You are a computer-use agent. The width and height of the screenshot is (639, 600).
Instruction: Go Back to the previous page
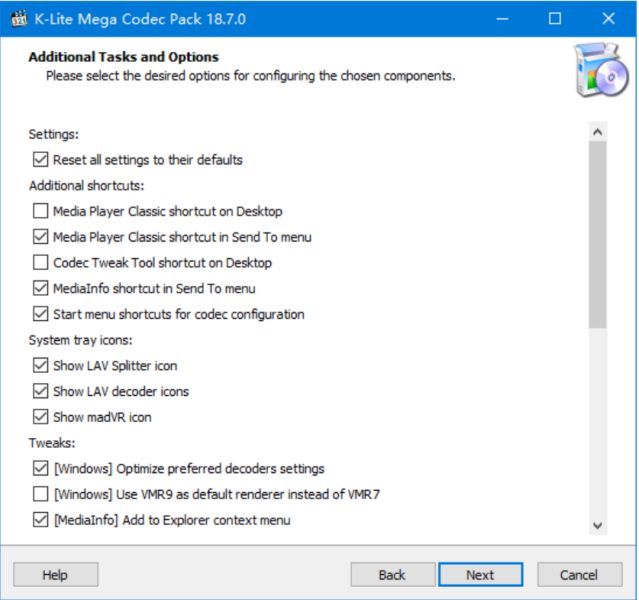coord(392,575)
